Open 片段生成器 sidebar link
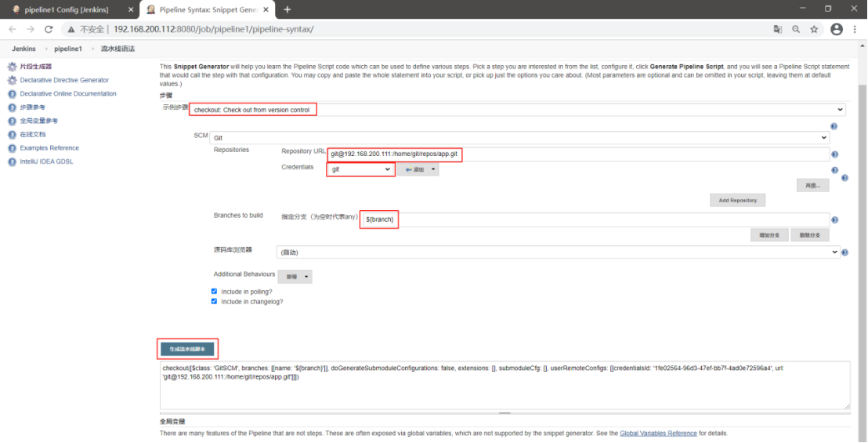Viewport: 868px width, 443px height. [36, 67]
